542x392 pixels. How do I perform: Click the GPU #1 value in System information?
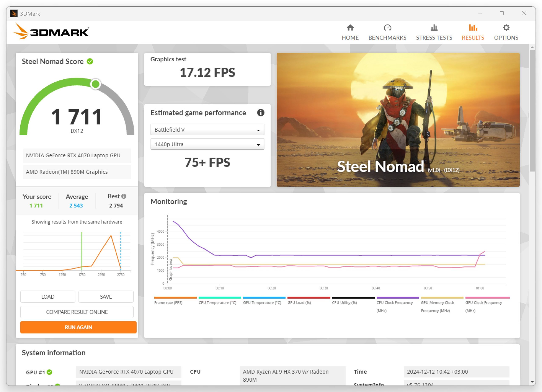(x=129, y=372)
